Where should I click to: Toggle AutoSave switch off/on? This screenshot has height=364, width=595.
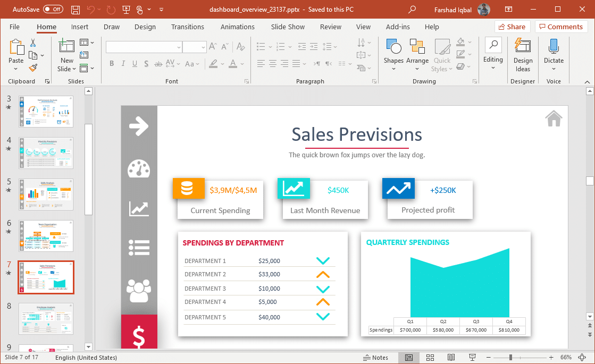53,10
